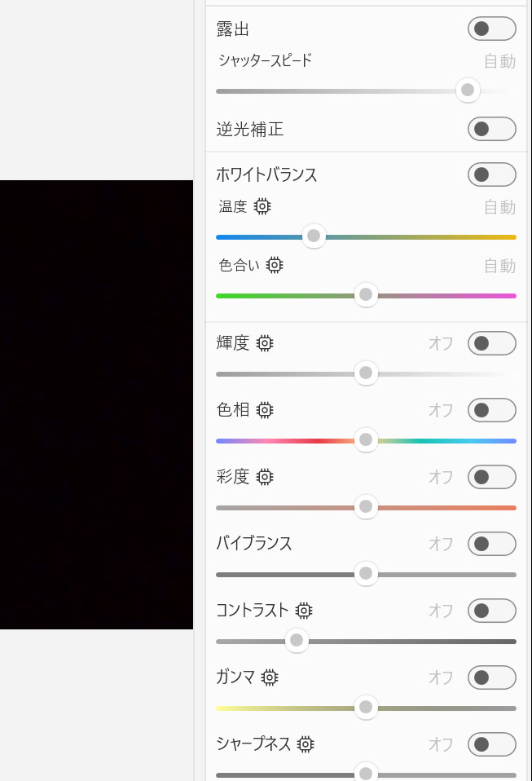The height and width of the screenshot is (781, 532).
Task: Turn on the ガンマ toggle
Action: (492, 677)
